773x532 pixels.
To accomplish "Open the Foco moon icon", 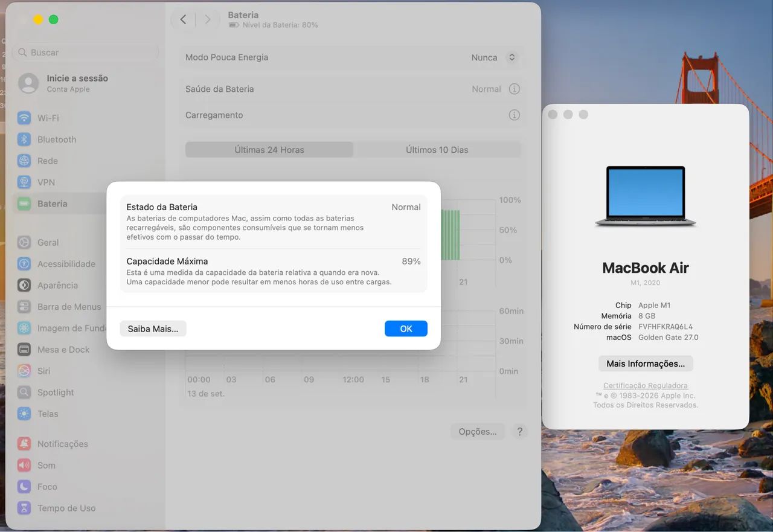I will point(24,487).
